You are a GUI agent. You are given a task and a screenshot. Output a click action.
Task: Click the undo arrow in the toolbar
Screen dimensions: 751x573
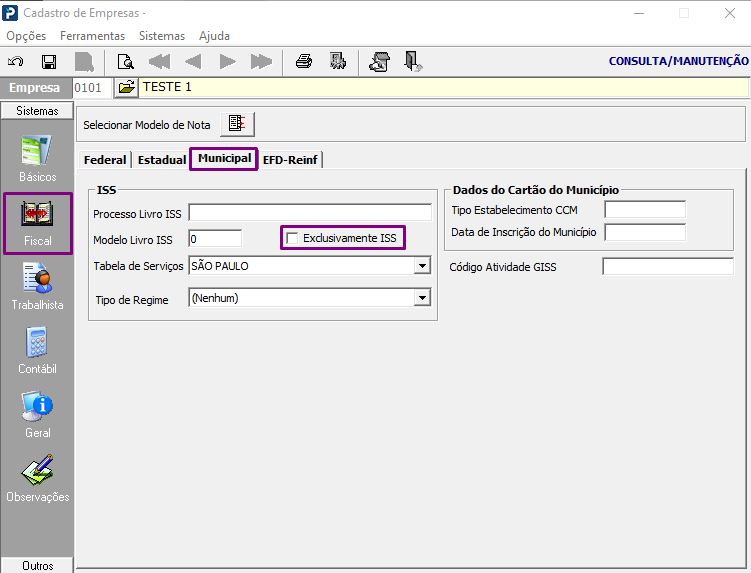click(16, 61)
